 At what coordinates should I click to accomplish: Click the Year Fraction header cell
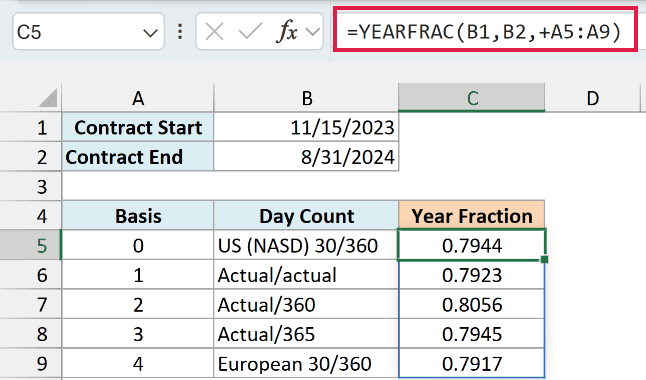pos(472,216)
